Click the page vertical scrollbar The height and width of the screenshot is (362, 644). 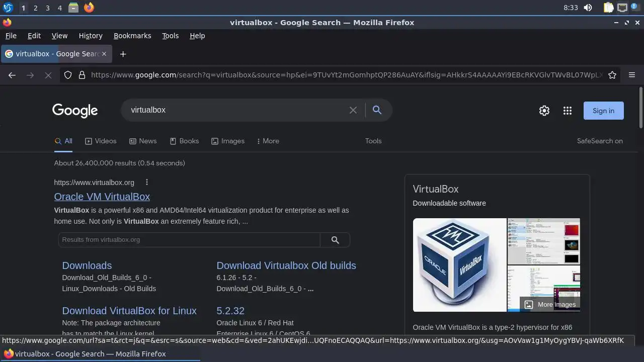pyautogui.click(x=640, y=108)
